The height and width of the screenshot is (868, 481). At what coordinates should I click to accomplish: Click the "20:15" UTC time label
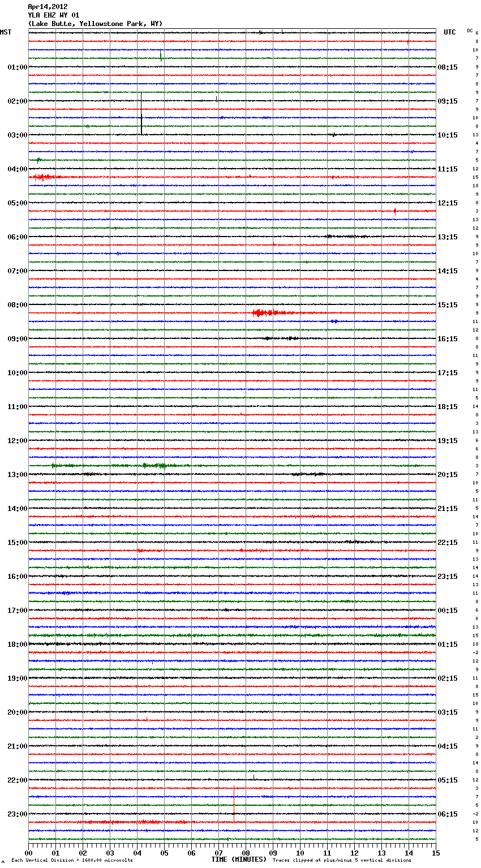click(448, 475)
